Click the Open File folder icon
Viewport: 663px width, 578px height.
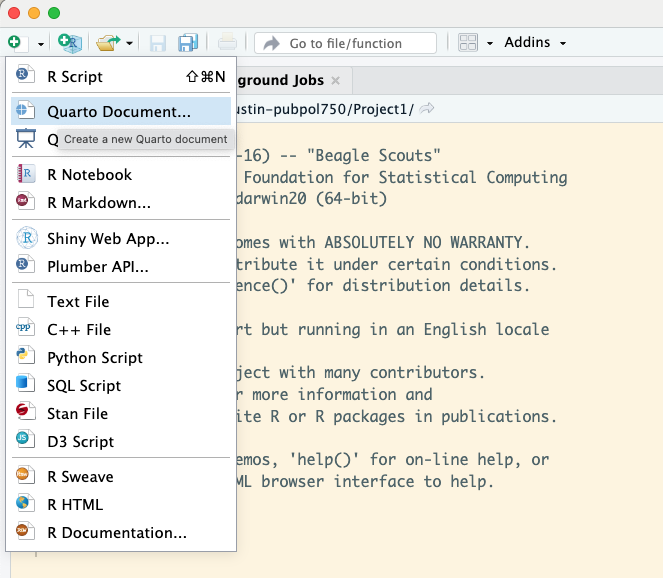(x=108, y=43)
